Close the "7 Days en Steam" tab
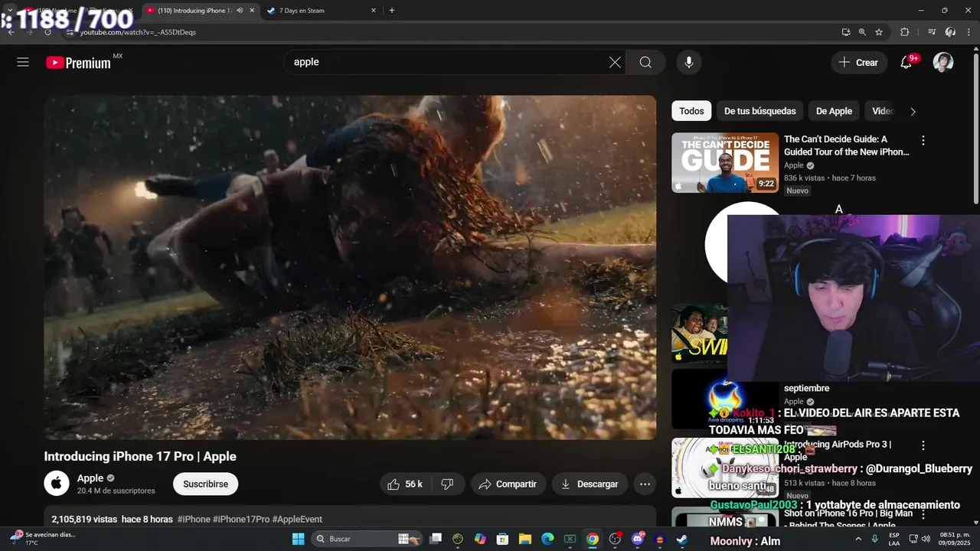The image size is (980, 551). pos(374,11)
